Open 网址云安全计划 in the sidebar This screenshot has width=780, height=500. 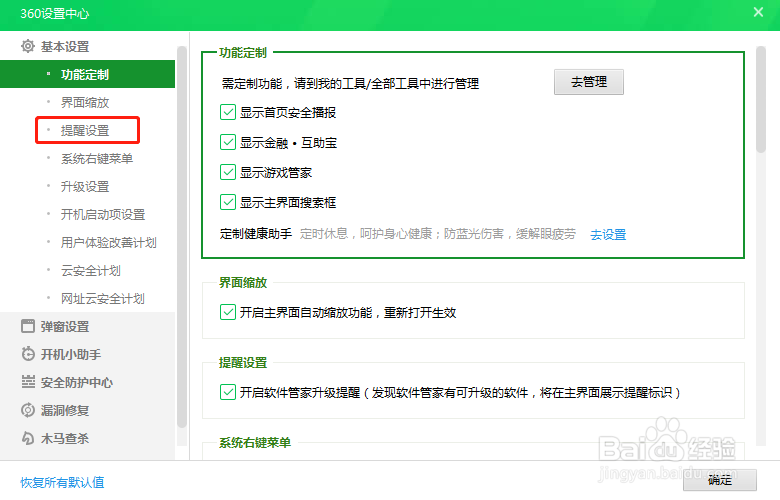(103, 299)
